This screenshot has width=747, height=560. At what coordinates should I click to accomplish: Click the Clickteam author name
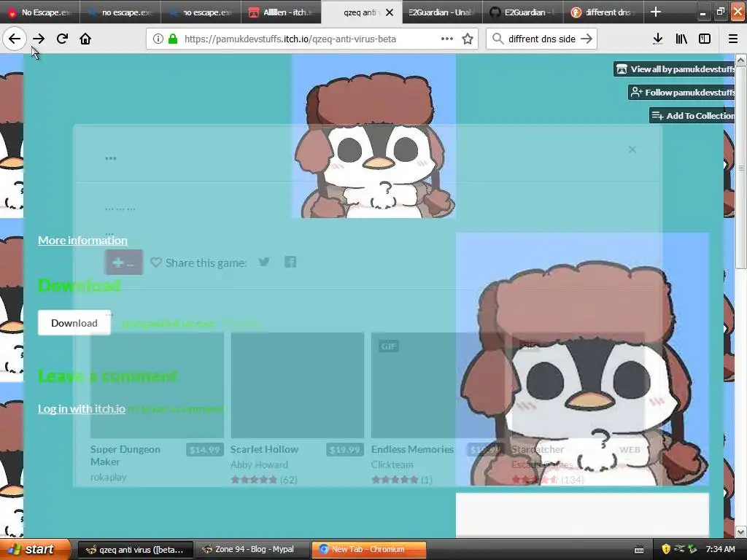point(392,464)
